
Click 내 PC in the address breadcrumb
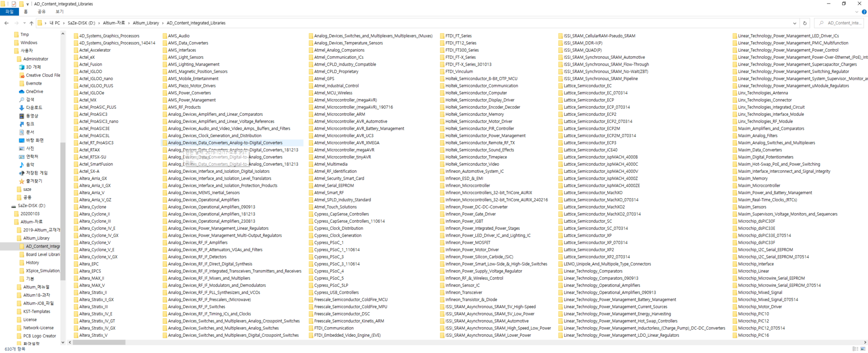[55, 23]
